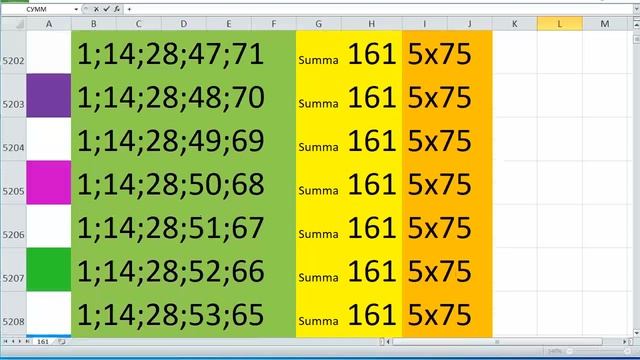This screenshot has height=360, width=640.
Task: Select column F header
Action: click(x=273, y=24)
